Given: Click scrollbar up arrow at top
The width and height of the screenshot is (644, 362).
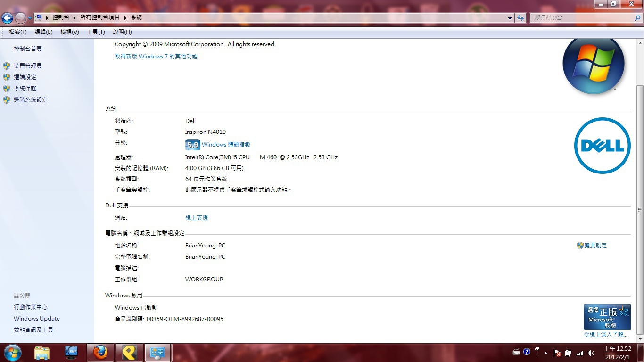Looking at the screenshot, I should pyautogui.click(x=640, y=43).
